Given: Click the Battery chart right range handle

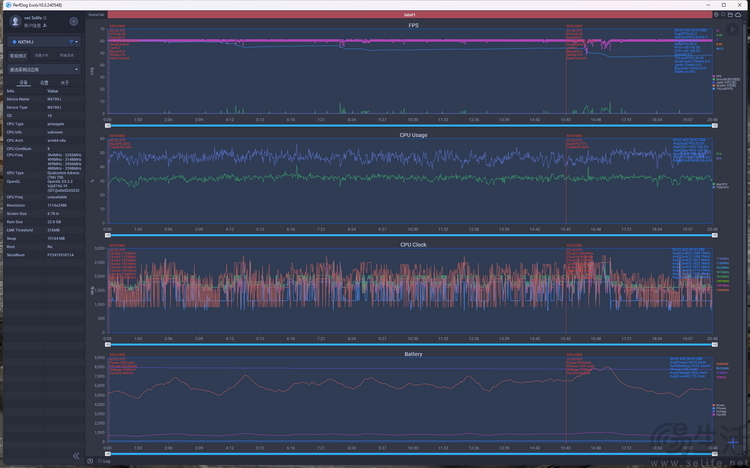Looking at the screenshot, I should (715, 454).
